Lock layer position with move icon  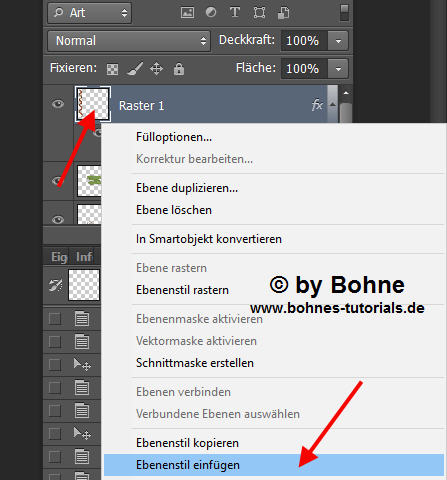click(156, 69)
